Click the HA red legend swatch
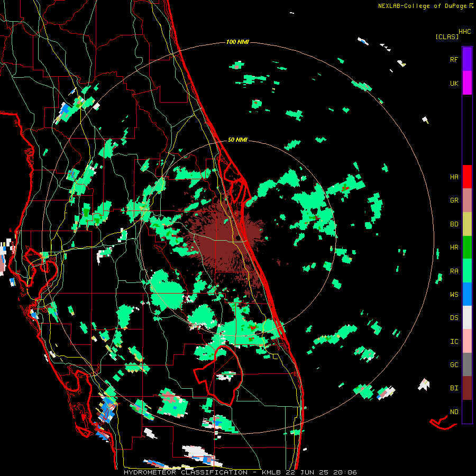476x476 pixels. (467, 177)
